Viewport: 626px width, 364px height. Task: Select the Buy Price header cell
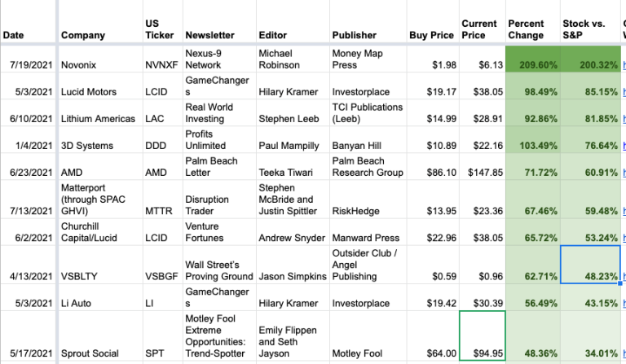(432, 35)
